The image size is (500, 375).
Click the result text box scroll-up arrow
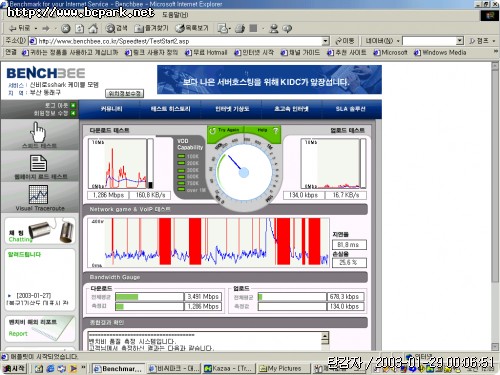tap(325, 336)
